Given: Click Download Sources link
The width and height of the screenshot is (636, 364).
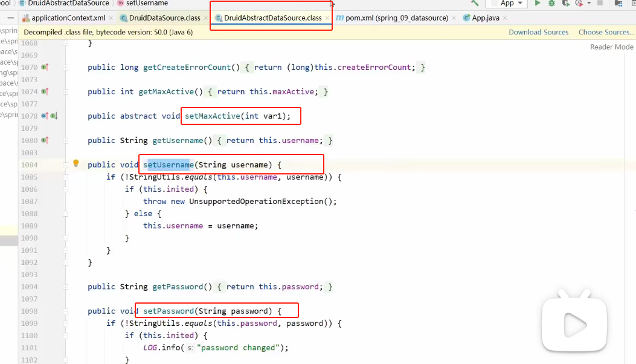Looking at the screenshot, I should coord(539,32).
